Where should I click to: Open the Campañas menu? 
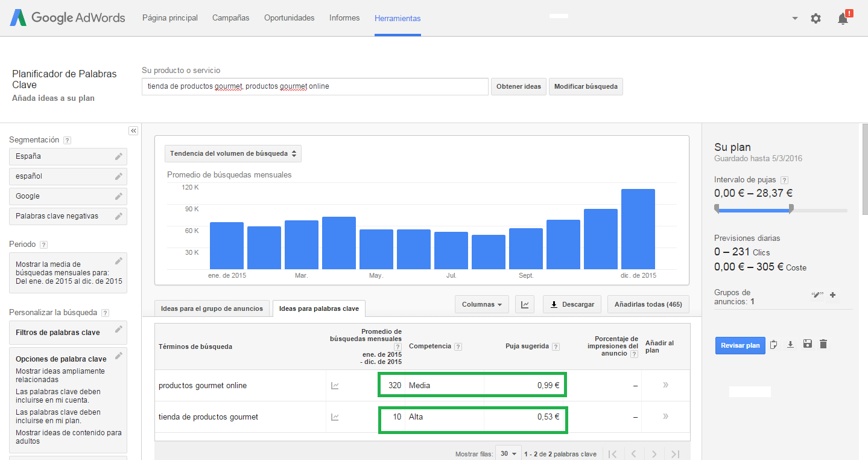[x=230, y=18]
